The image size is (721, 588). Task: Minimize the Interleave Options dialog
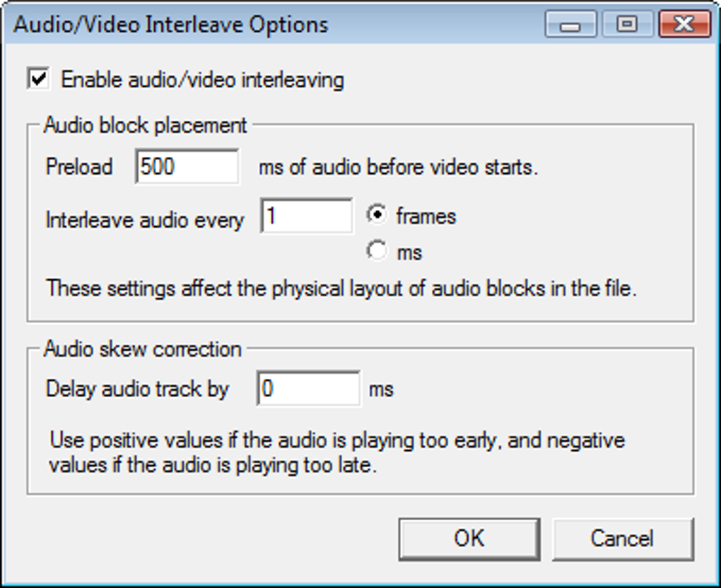(x=571, y=25)
